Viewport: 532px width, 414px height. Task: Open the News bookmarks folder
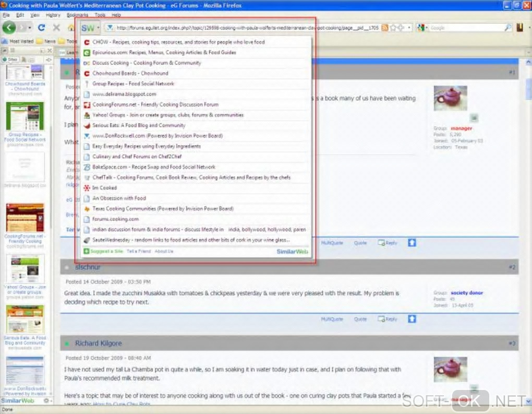point(46,41)
